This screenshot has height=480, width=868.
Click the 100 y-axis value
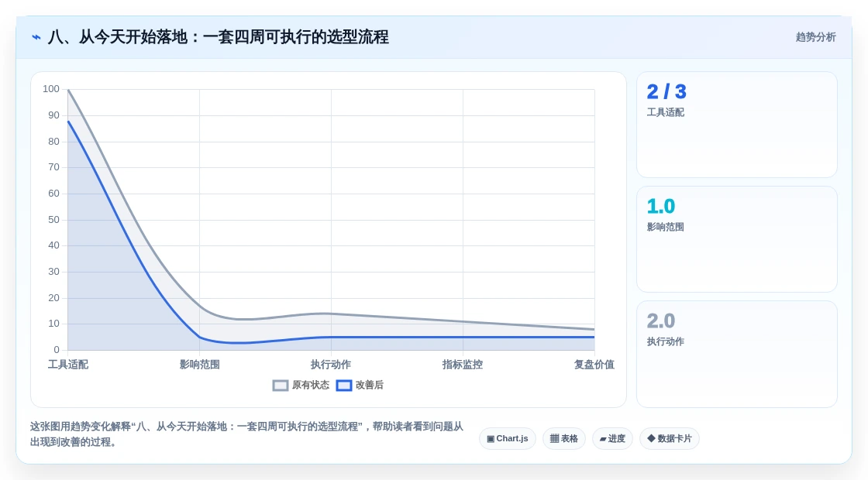51,89
